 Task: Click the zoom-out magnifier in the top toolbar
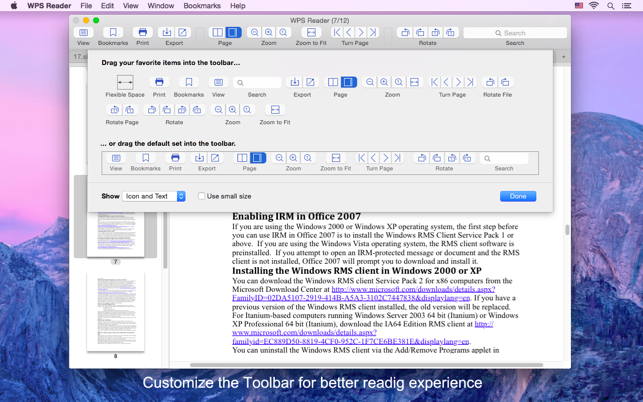(255, 32)
